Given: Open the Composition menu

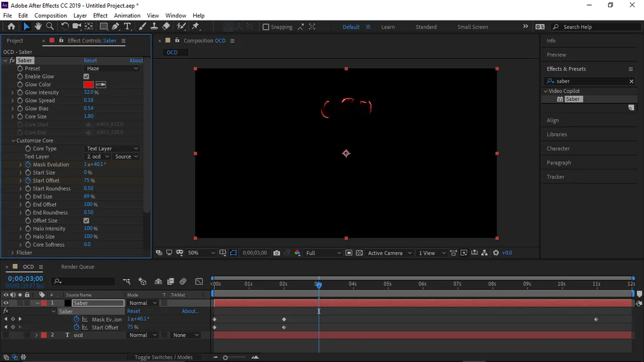Looking at the screenshot, I should (x=50, y=16).
